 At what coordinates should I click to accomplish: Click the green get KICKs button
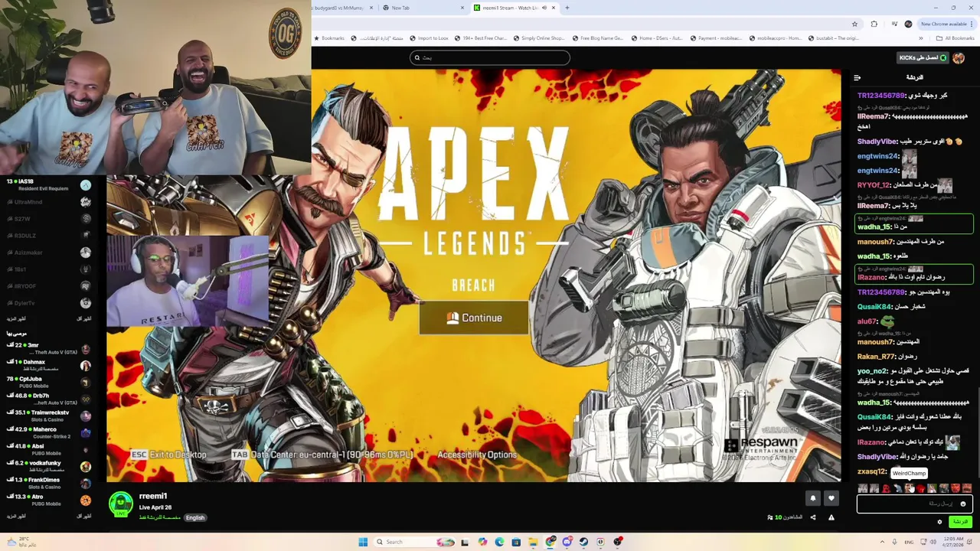(x=923, y=58)
